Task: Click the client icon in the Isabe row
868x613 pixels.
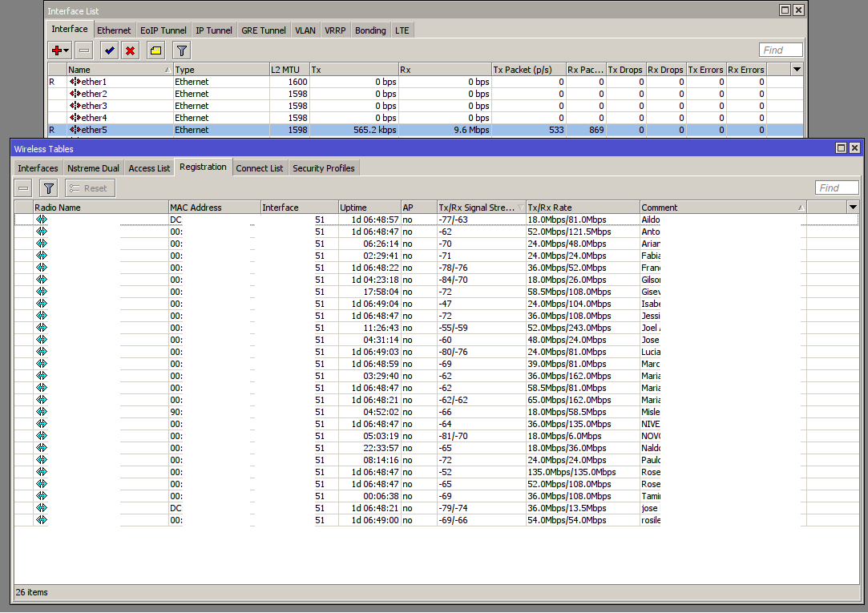Action: pos(42,304)
